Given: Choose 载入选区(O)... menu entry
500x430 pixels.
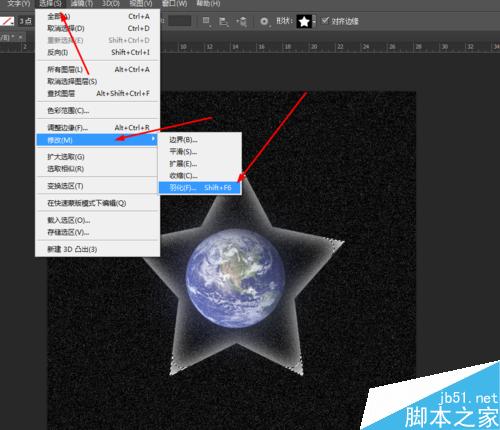Looking at the screenshot, I should tap(98, 220).
